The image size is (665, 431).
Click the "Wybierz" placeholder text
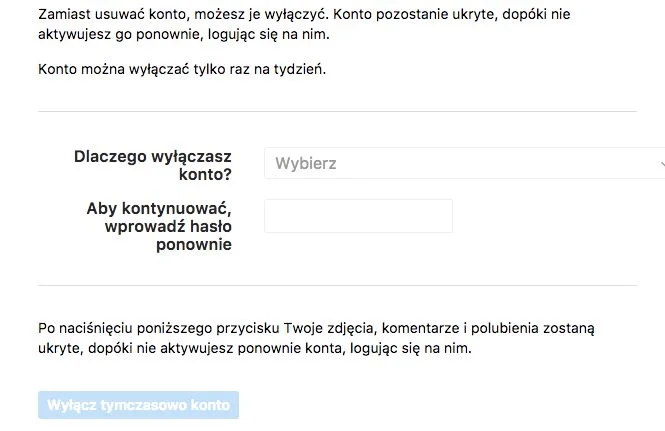click(306, 163)
